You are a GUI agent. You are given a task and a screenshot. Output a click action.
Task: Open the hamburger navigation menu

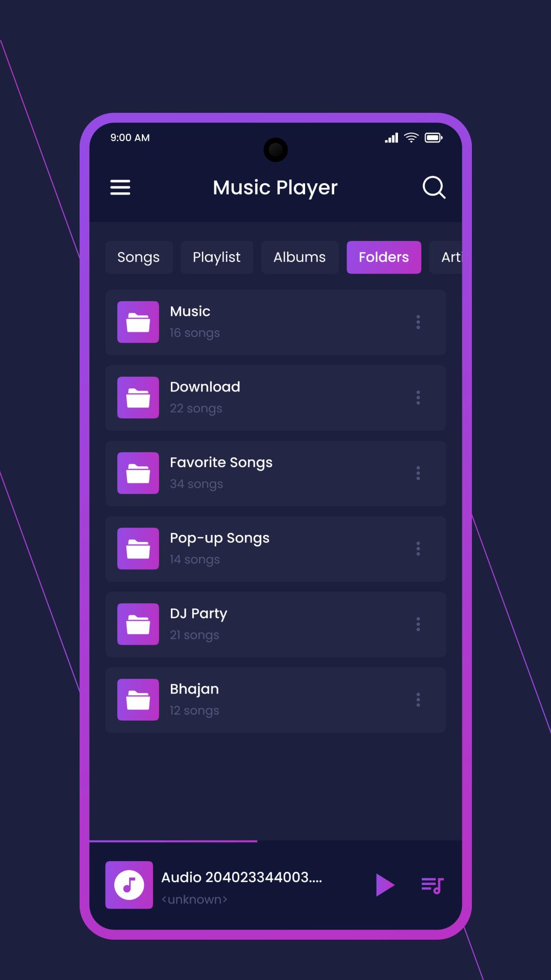120,187
